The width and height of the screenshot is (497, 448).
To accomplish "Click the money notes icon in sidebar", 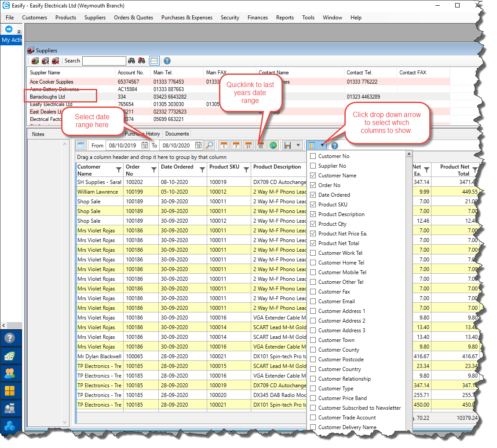I will click(x=10, y=356).
